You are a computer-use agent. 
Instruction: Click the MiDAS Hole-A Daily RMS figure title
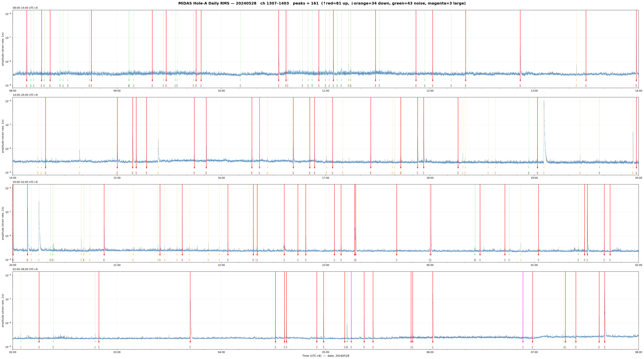coord(322,3)
